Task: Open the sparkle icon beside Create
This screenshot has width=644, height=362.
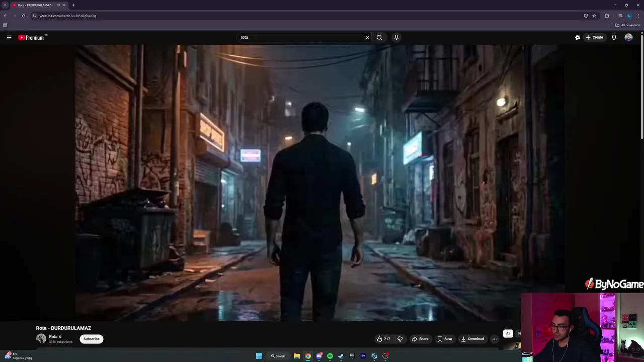Action: click(578, 37)
